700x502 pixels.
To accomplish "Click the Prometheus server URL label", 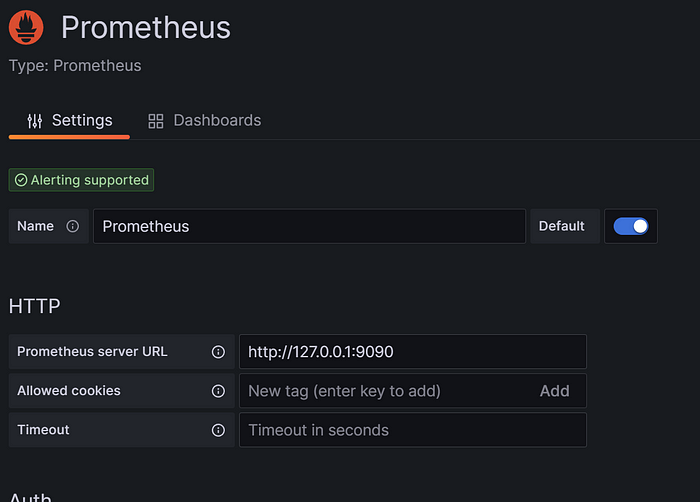I will (x=92, y=351).
